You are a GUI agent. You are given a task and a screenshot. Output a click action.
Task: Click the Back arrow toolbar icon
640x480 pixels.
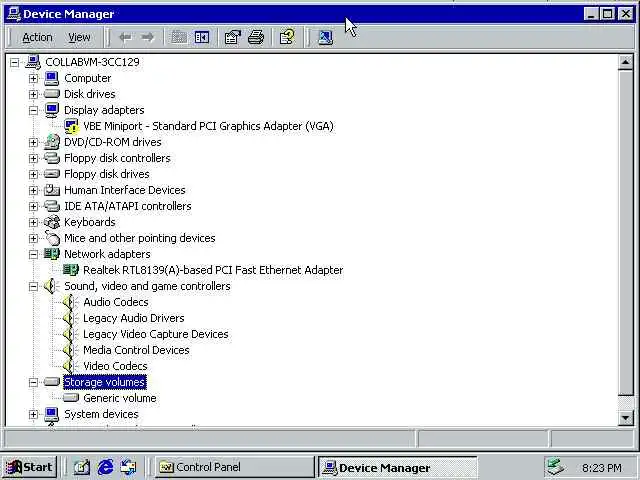point(125,38)
